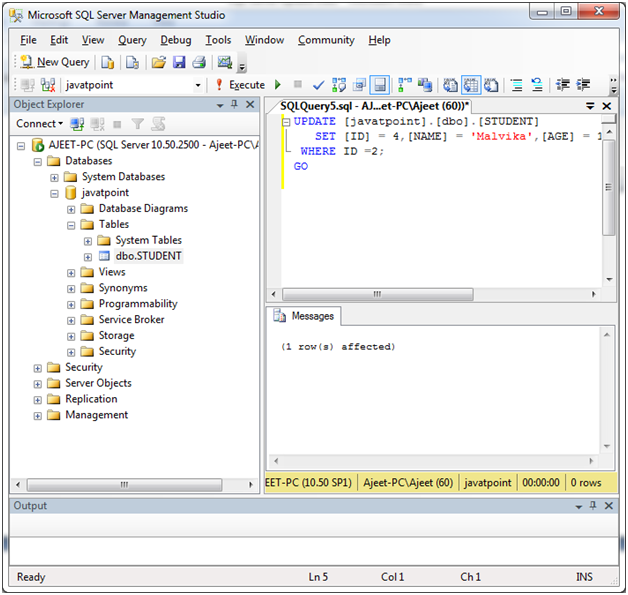Expand the Database Diagrams folder

pos(71,210)
